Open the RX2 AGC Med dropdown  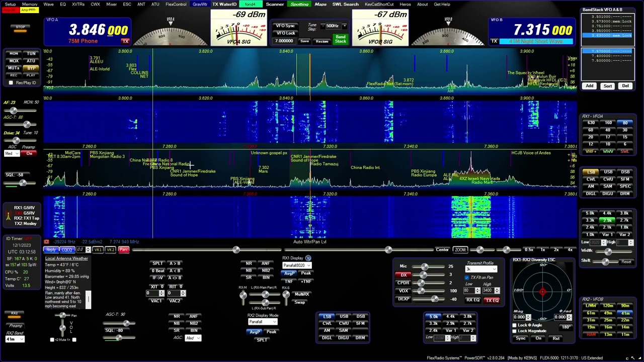tap(193, 338)
